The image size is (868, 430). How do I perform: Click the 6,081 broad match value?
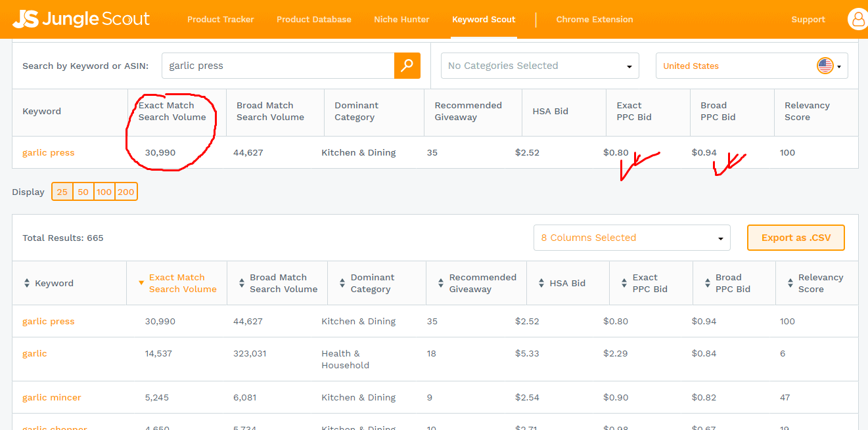point(245,397)
